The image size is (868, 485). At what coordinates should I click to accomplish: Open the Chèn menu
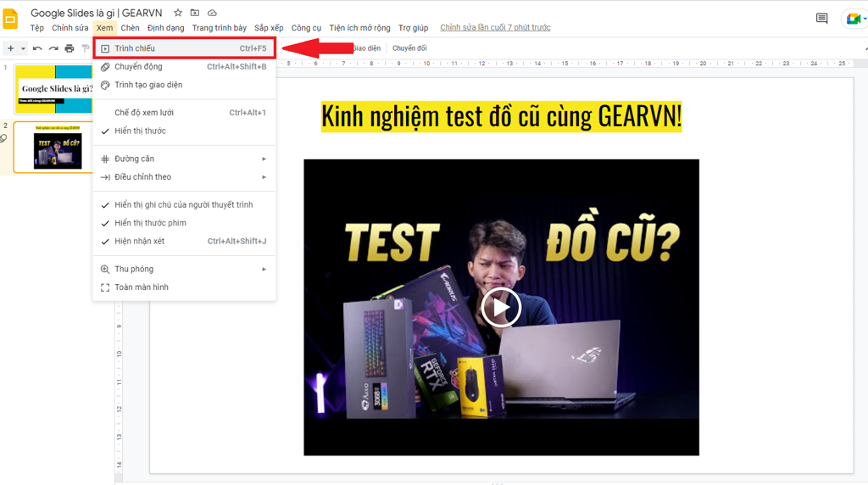click(x=130, y=28)
